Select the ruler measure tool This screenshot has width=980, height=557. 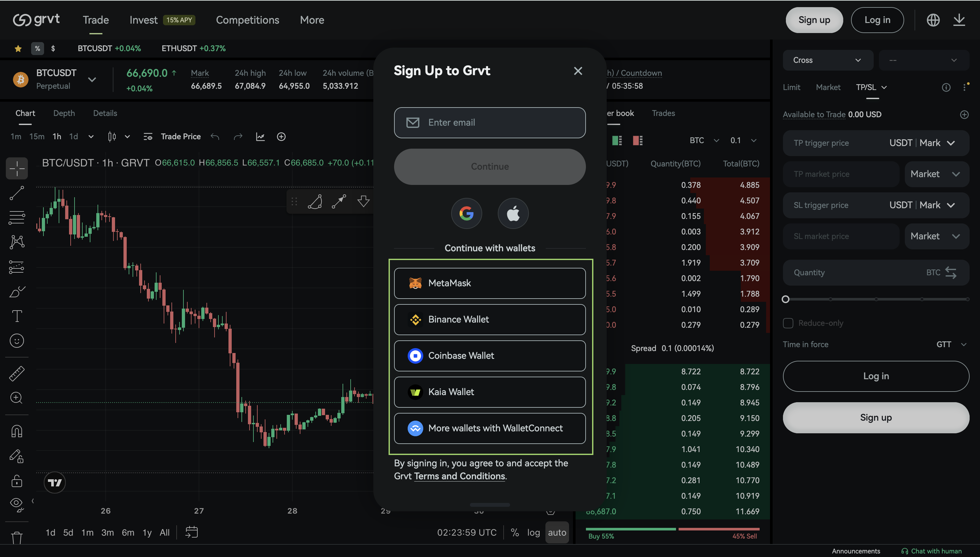pyautogui.click(x=17, y=373)
